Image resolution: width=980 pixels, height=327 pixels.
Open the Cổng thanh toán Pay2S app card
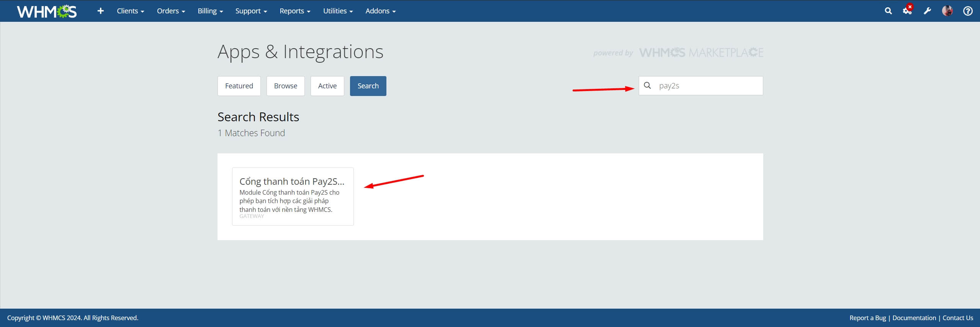coord(293,197)
